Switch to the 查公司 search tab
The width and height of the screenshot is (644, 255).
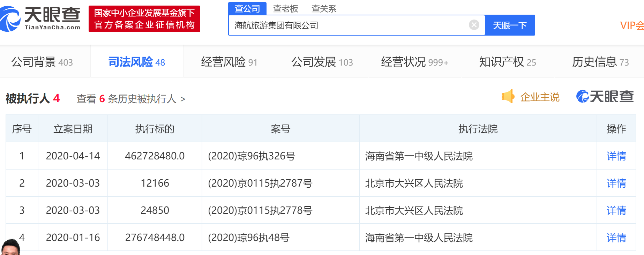[x=247, y=8]
